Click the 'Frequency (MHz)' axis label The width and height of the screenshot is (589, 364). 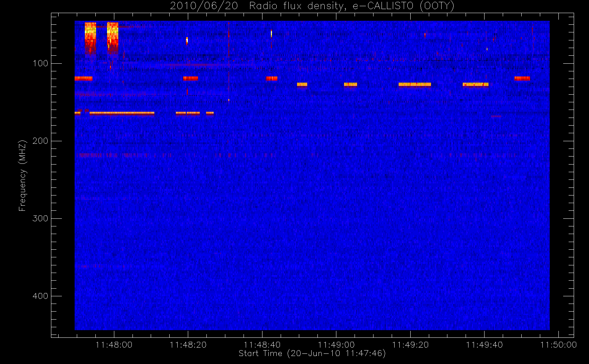pyautogui.click(x=23, y=175)
